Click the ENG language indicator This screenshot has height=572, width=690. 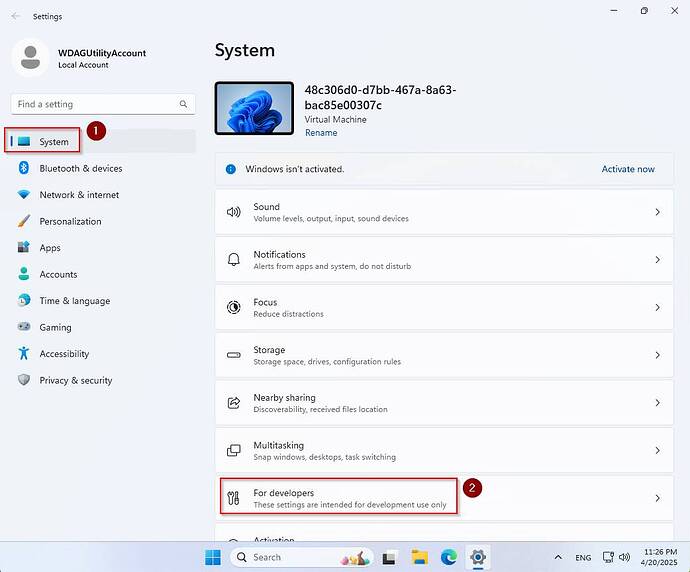[583, 557]
